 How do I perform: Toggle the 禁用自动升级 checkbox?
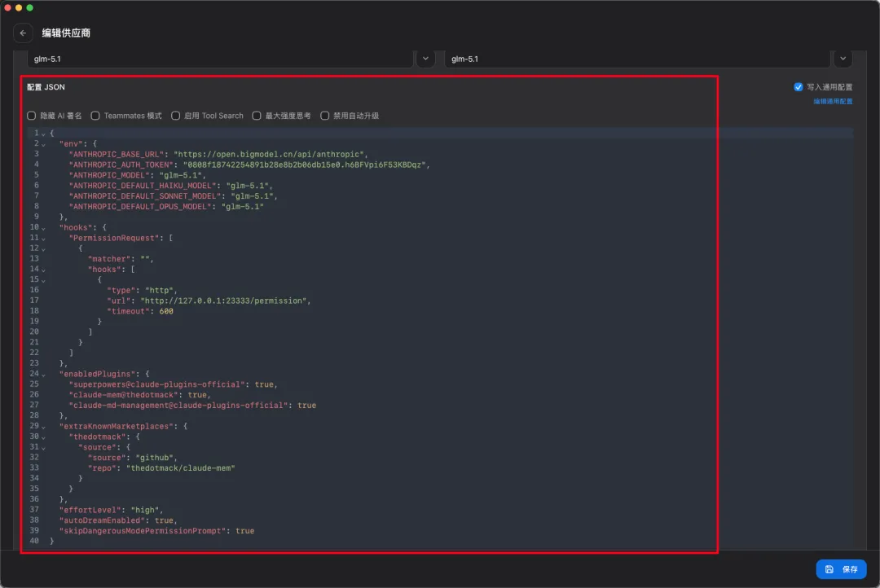click(x=325, y=116)
